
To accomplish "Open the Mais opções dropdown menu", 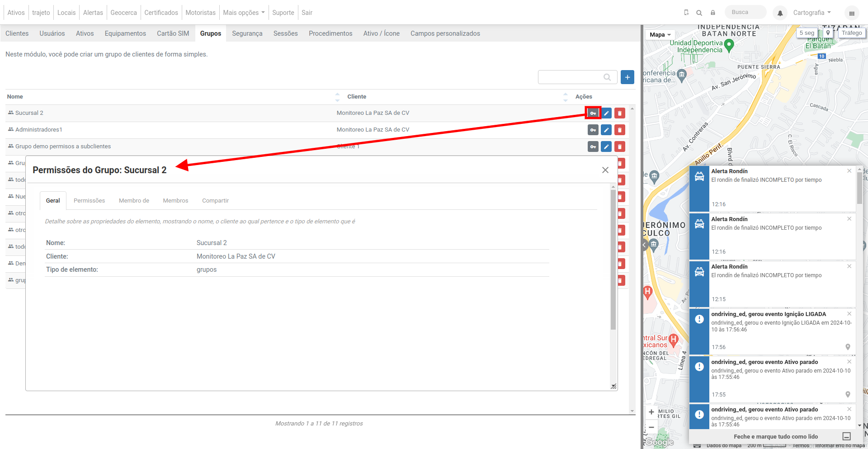I will pos(244,13).
